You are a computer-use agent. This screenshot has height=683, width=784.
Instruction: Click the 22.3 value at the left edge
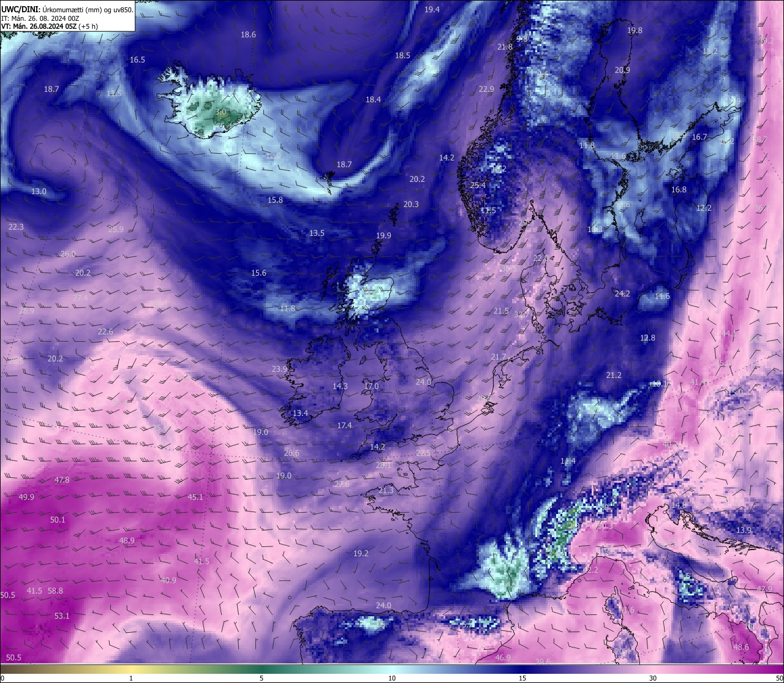click(17, 227)
